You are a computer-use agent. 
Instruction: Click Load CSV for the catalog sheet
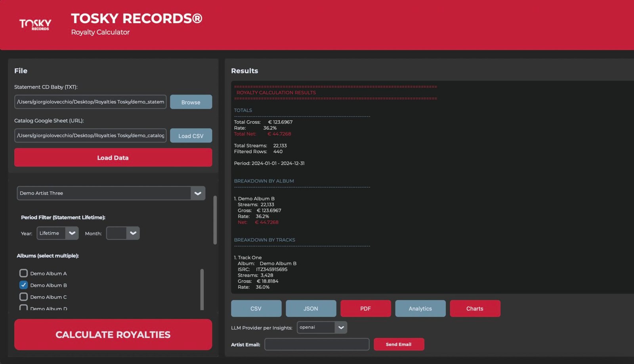[x=191, y=135]
